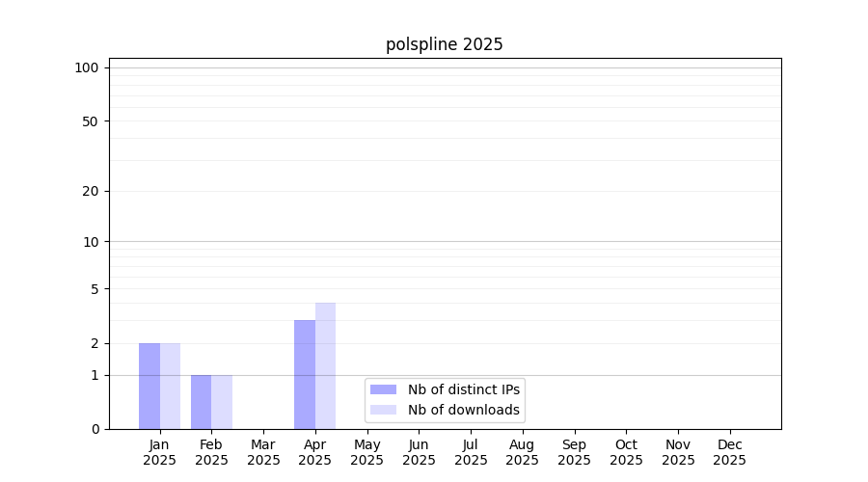This screenshot has height=482, width=868.
Task: Select the y-axis tick label 5
Action: [x=95, y=289]
